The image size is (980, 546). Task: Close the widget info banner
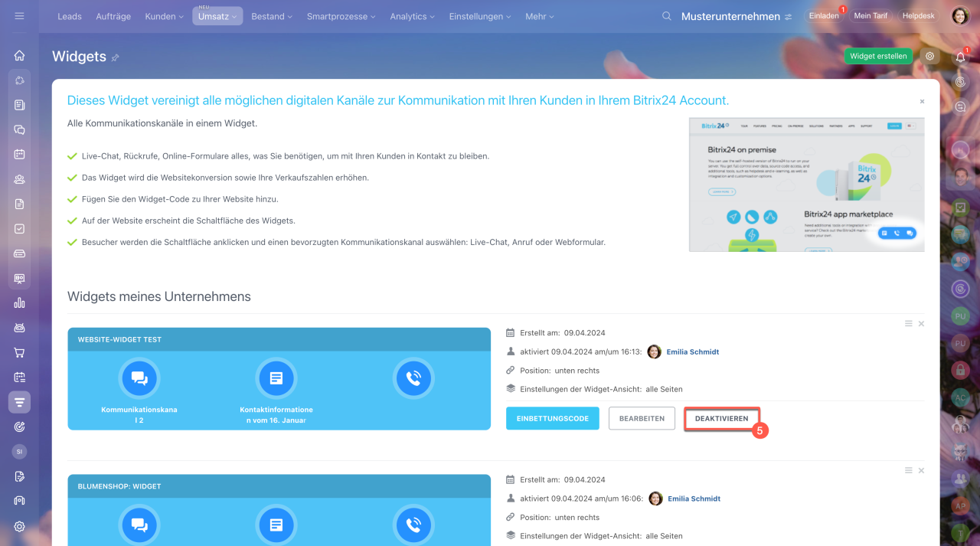(x=922, y=101)
